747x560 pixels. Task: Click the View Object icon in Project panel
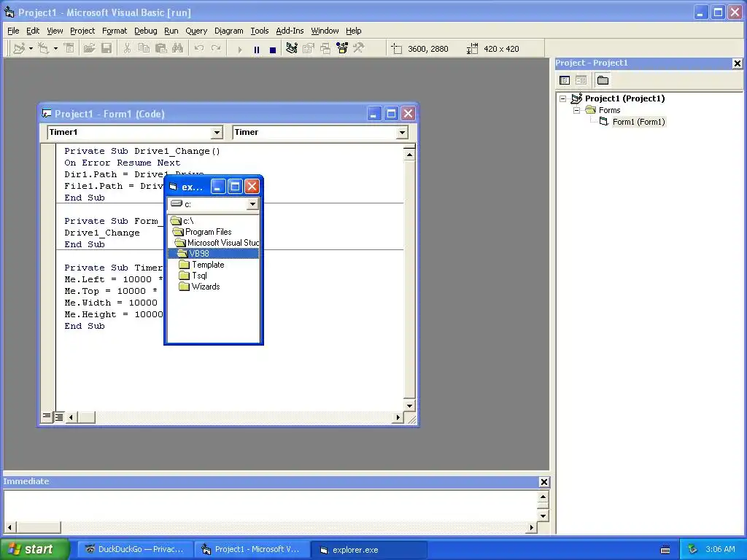pos(581,80)
